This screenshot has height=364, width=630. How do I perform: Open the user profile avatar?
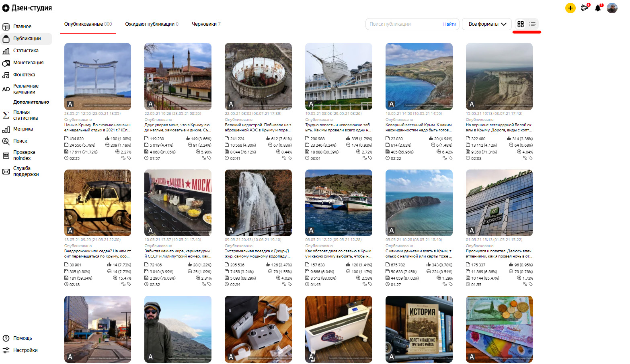pos(612,8)
